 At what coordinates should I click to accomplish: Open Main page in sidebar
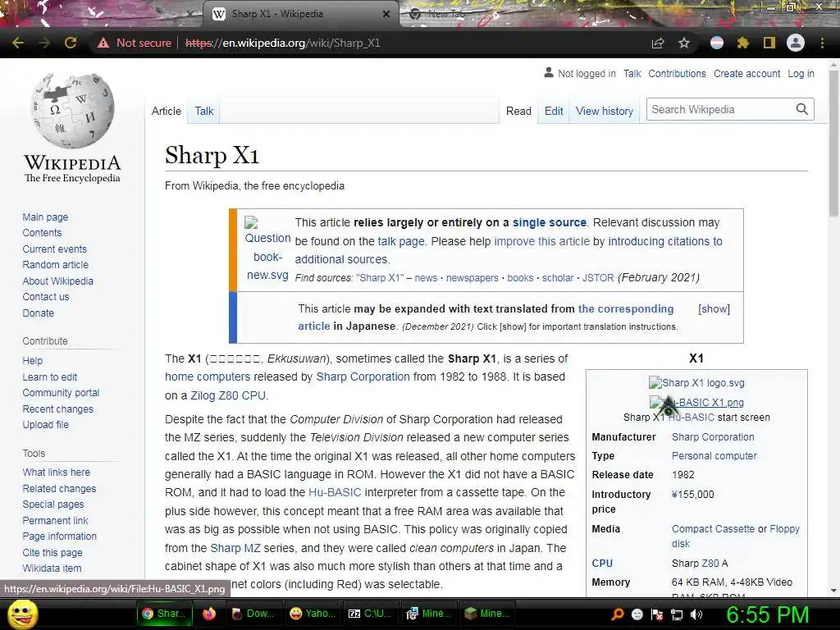45,217
